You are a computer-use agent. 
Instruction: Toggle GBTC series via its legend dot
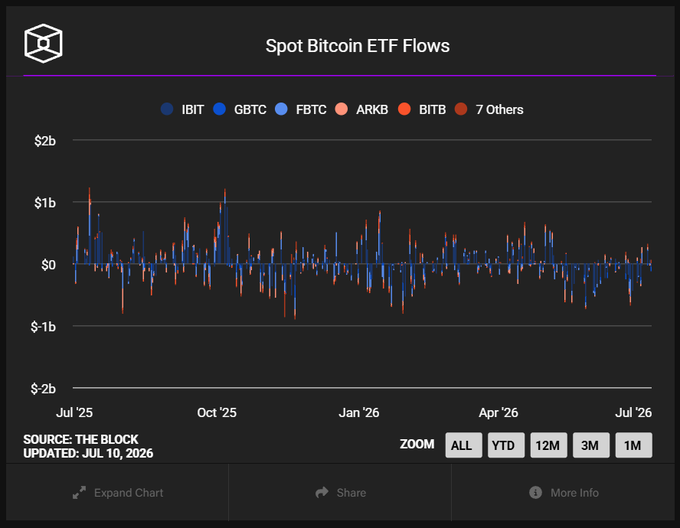click(x=219, y=109)
